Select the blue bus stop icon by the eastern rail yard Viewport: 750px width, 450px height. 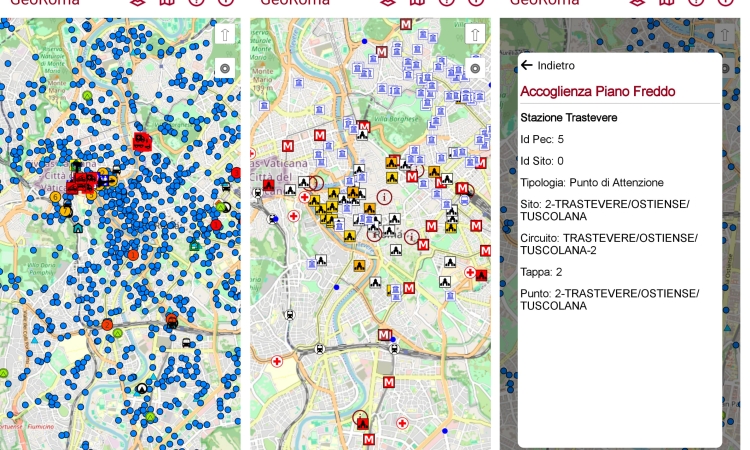click(464, 201)
